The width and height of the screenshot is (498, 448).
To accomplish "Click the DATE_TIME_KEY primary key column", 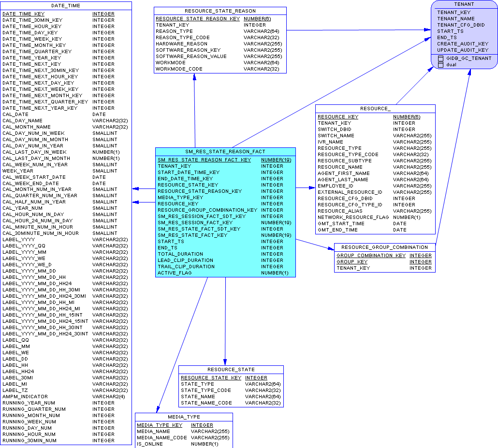I will point(24,14).
